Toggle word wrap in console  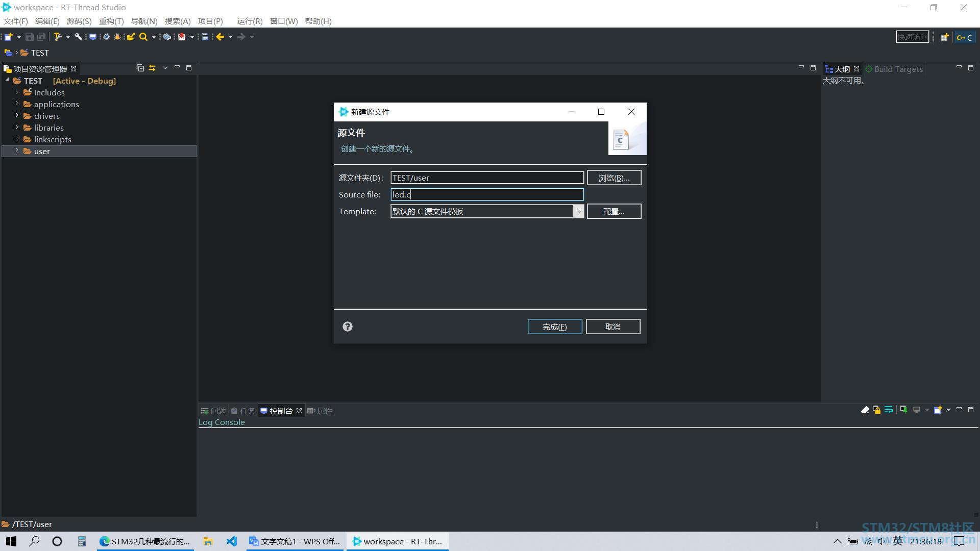889,410
